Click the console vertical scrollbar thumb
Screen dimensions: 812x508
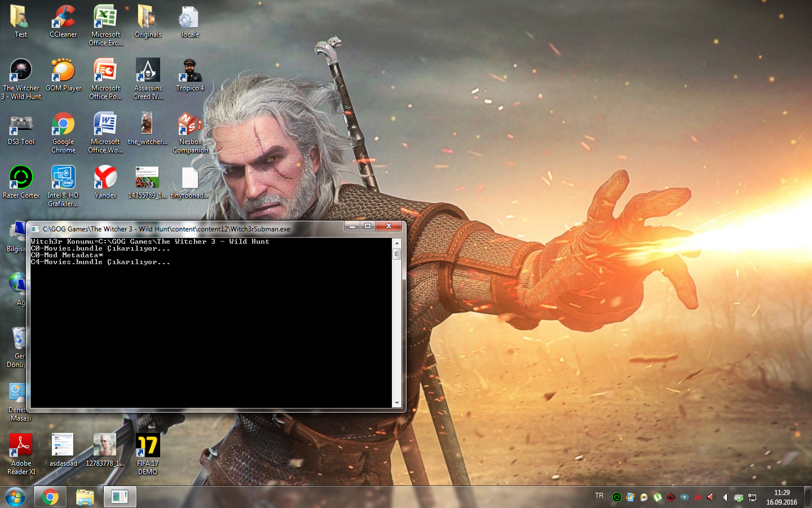click(397, 253)
